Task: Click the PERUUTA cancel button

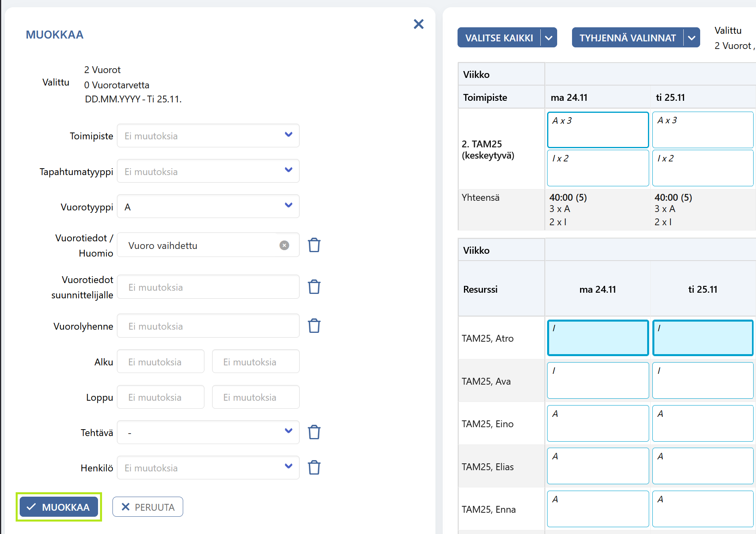Action: [x=148, y=507]
